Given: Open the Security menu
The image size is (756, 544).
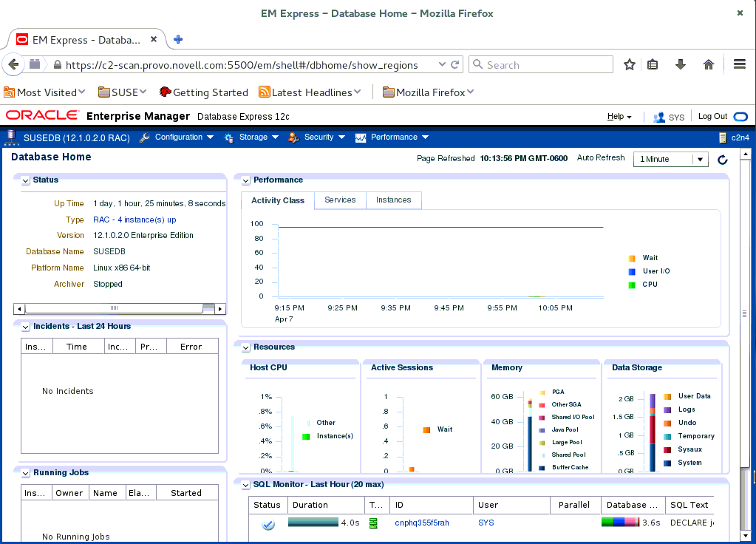Looking at the screenshot, I should [x=324, y=137].
